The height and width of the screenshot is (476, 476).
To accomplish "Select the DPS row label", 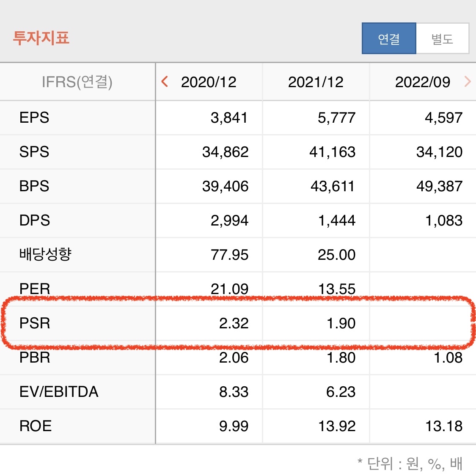I will (34, 220).
